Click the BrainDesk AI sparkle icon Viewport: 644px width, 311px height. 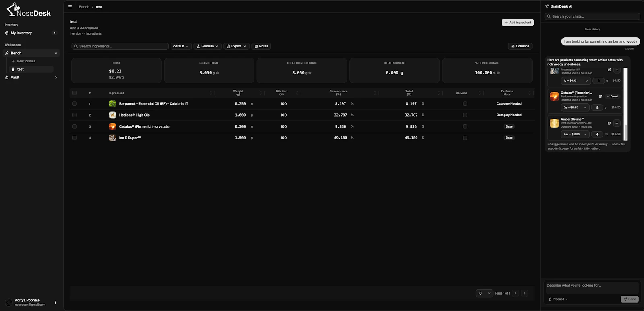(547, 6)
